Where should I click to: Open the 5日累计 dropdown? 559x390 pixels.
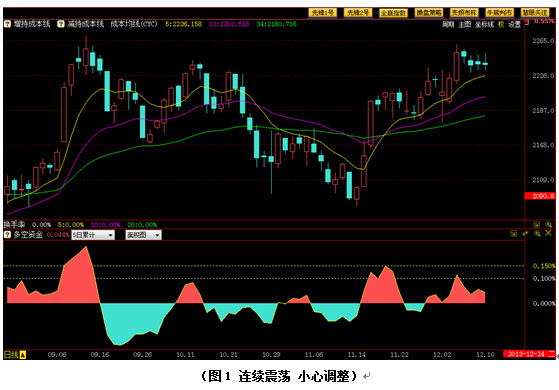(x=93, y=235)
